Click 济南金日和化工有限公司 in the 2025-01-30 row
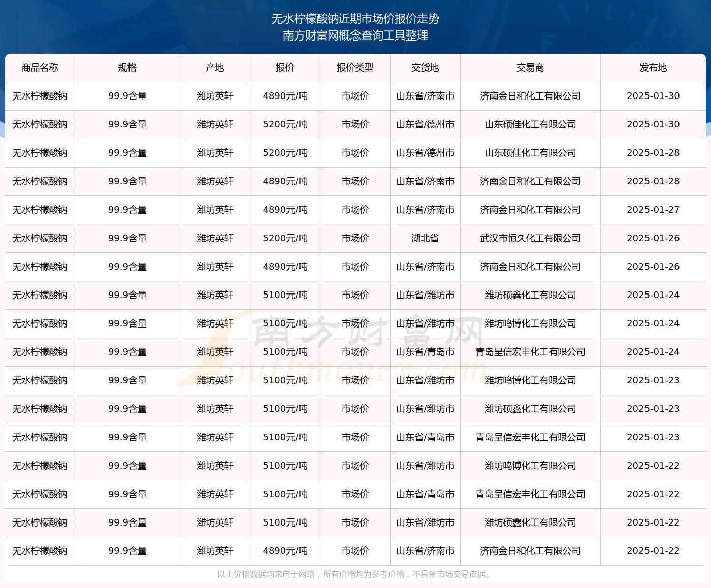711x588 pixels. pyautogui.click(x=530, y=96)
